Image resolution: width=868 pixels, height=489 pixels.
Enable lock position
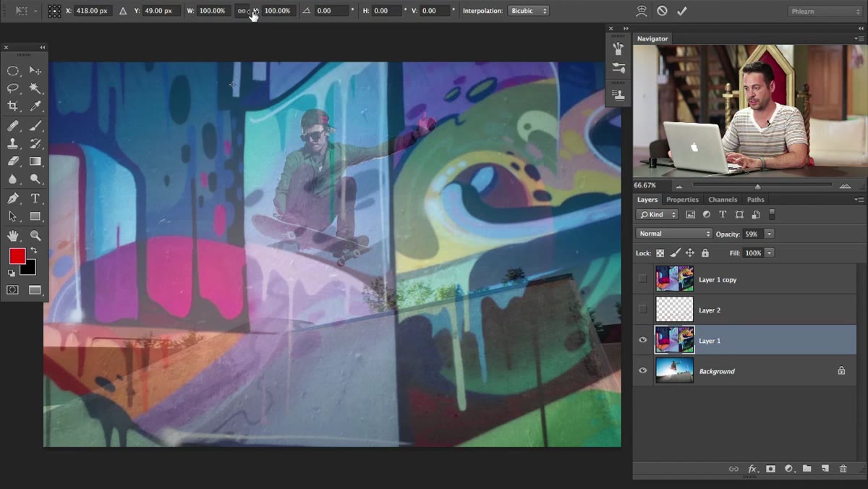tap(690, 253)
